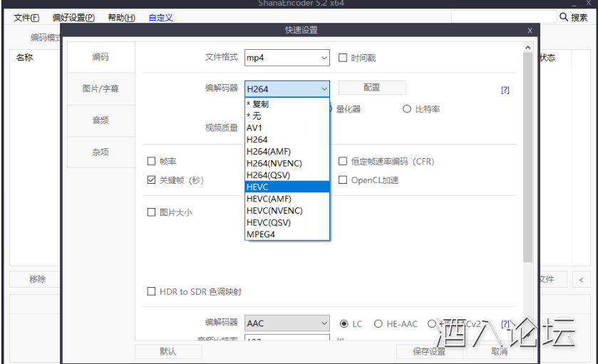
Task: Click the dialog vertical scrollbar thumb
Action: [528, 157]
